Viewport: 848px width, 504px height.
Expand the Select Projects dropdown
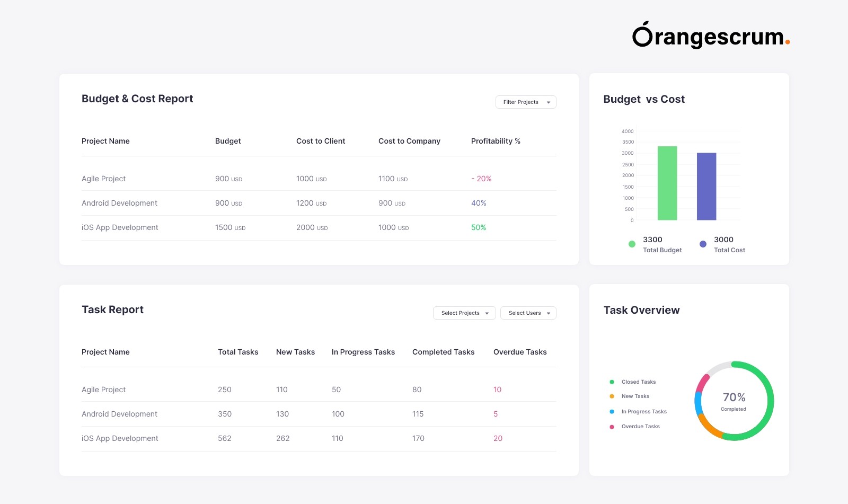click(464, 313)
